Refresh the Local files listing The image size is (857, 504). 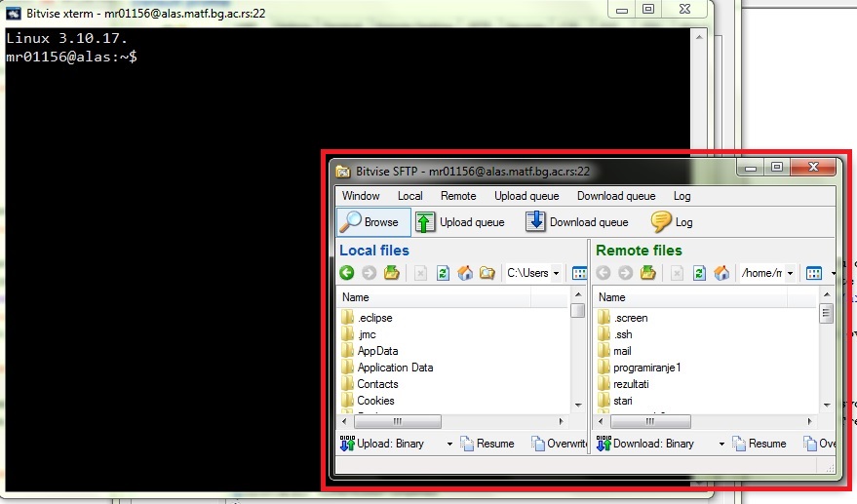pyautogui.click(x=443, y=273)
